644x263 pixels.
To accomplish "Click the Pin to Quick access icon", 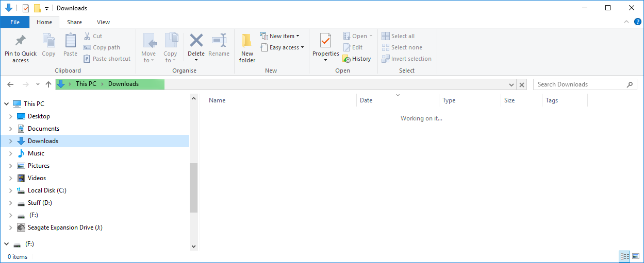I will coord(21,41).
